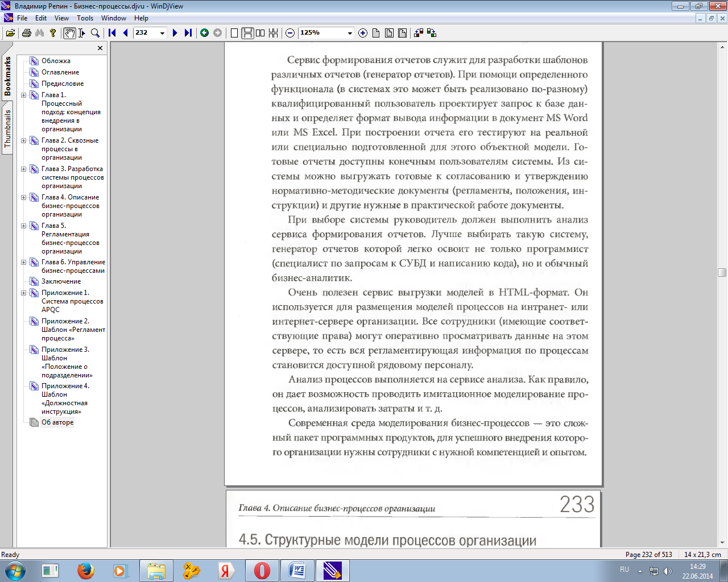Screen dimensions: 728x582
Task: Select the hand drag tool
Action: [69, 33]
